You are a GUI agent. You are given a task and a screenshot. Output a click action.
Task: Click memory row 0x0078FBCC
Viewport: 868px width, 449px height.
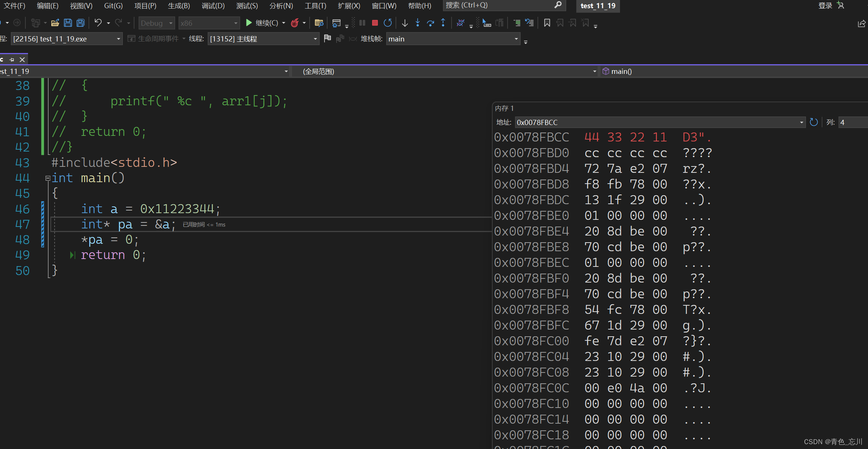point(603,137)
